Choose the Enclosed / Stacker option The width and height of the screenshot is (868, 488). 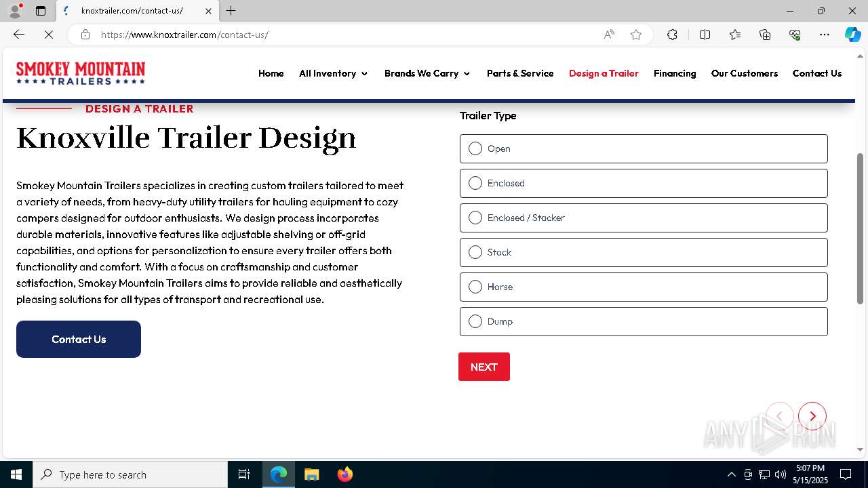(x=644, y=218)
